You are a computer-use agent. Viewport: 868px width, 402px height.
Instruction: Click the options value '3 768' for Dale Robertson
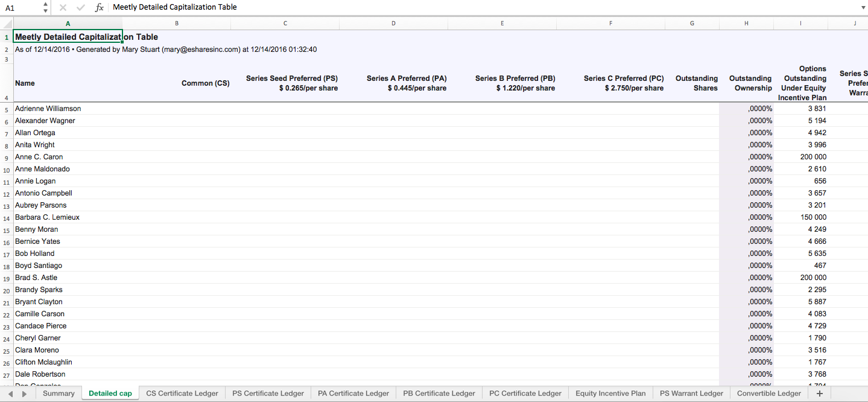[x=801, y=374]
